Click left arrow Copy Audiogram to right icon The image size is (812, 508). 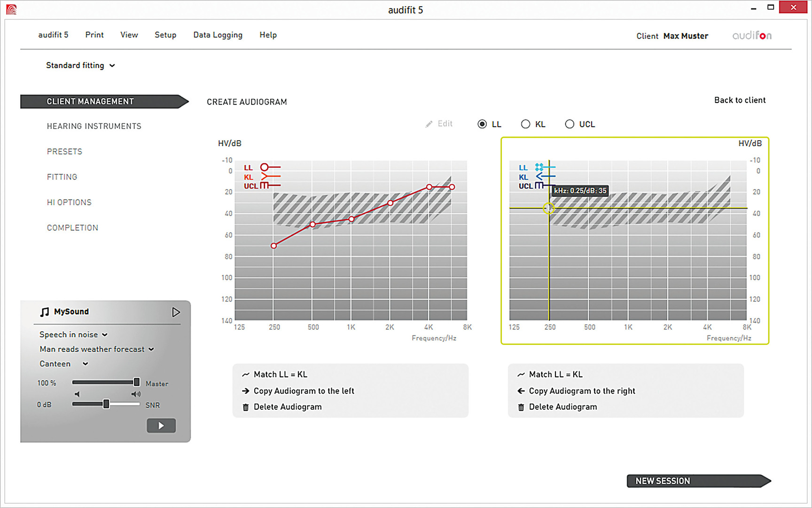(521, 391)
